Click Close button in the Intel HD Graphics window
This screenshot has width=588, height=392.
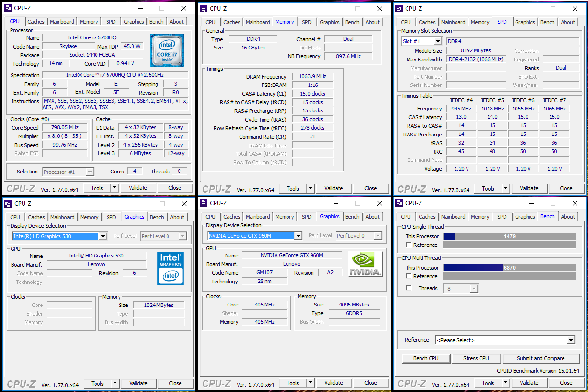click(175, 383)
